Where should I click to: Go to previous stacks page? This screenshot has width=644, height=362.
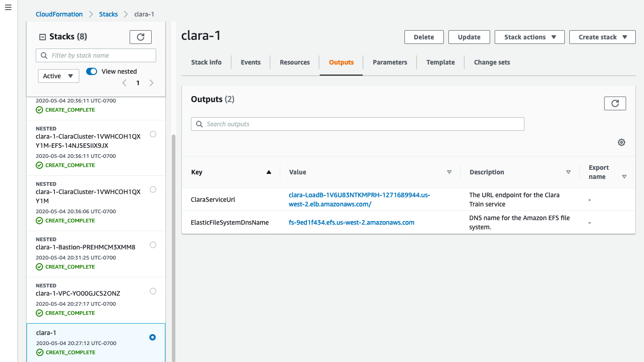(x=124, y=83)
